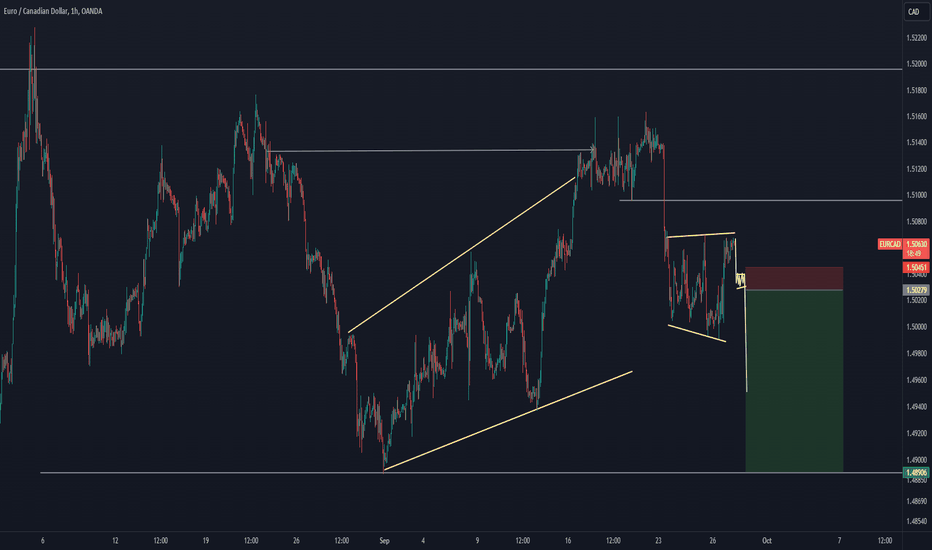Click the 1.48540 price axis label
Image resolution: width=932 pixels, height=550 pixels.
917,521
